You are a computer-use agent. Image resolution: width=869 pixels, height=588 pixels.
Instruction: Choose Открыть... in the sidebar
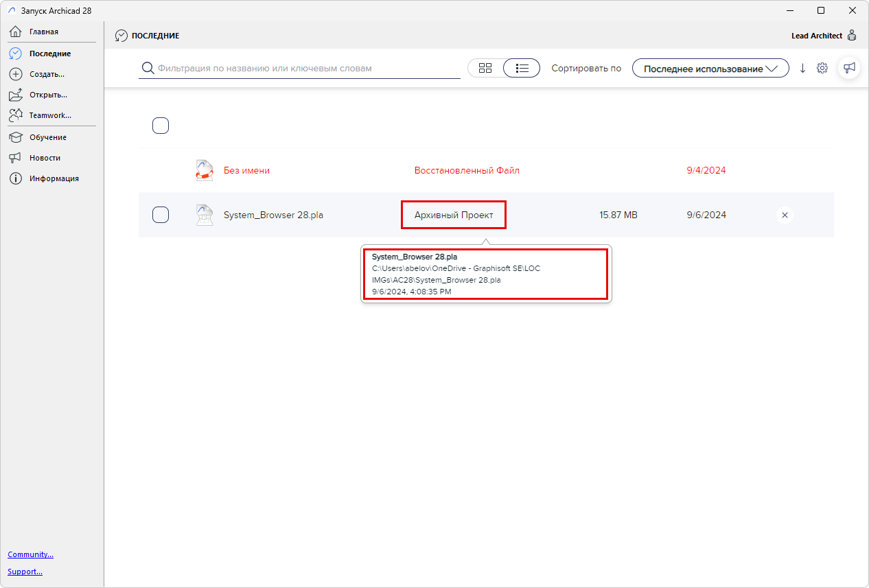pos(48,95)
